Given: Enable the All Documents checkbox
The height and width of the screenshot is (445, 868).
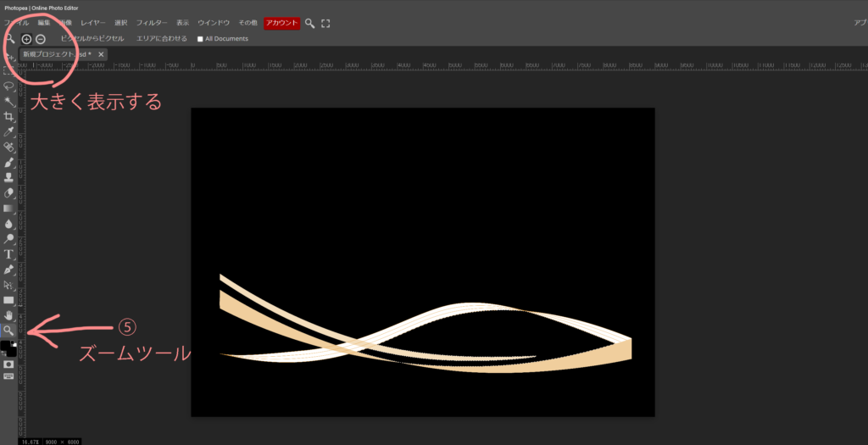Looking at the screenshot, I should tap(200, 39).
